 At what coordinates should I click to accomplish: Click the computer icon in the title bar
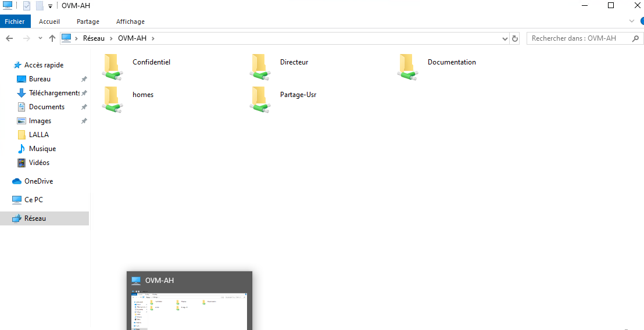pyautogui.click(x=8, y=5)
